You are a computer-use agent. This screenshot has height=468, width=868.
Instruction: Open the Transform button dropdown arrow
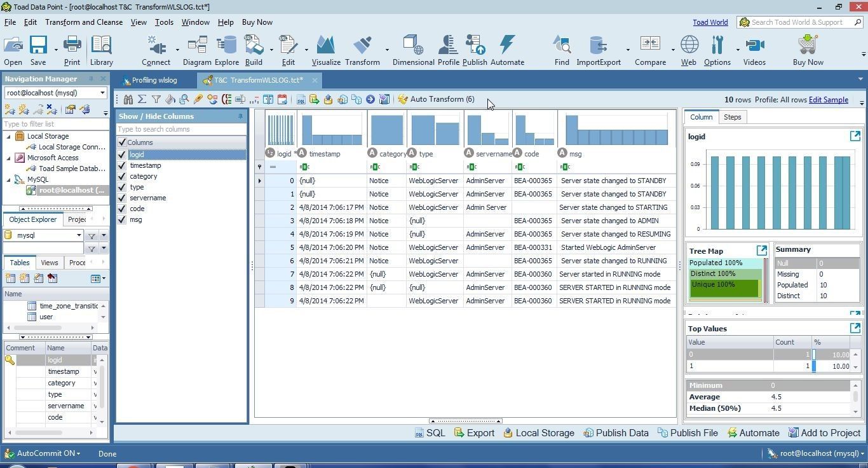[x=386, y=50]
